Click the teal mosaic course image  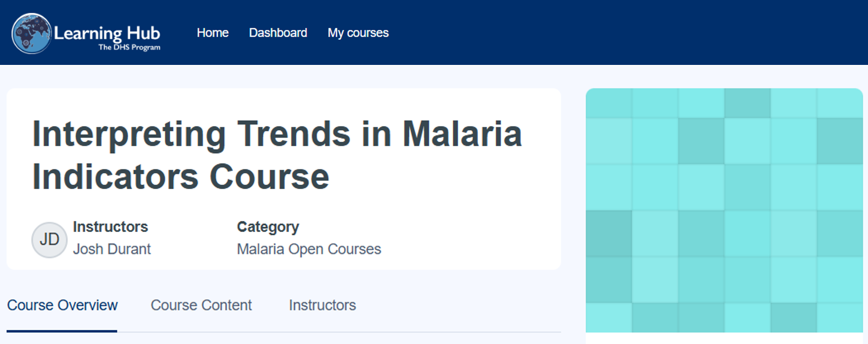click(x=724, y=210)
